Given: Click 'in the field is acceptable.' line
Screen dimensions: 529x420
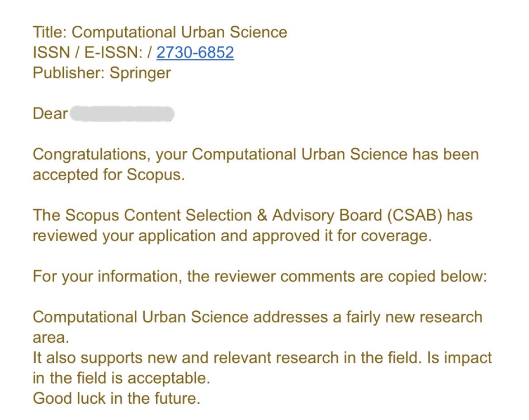Looking at the screenshot, I should (x=121, y=378).
